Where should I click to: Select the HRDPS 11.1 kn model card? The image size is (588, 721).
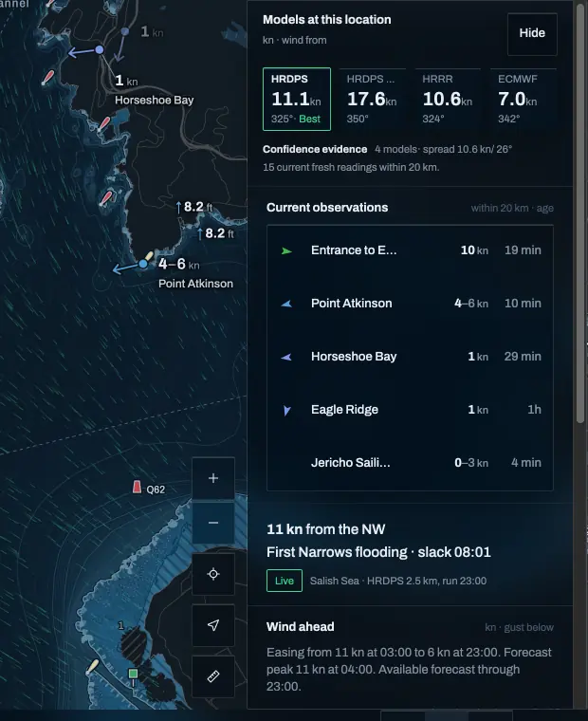tap(297, 99)
